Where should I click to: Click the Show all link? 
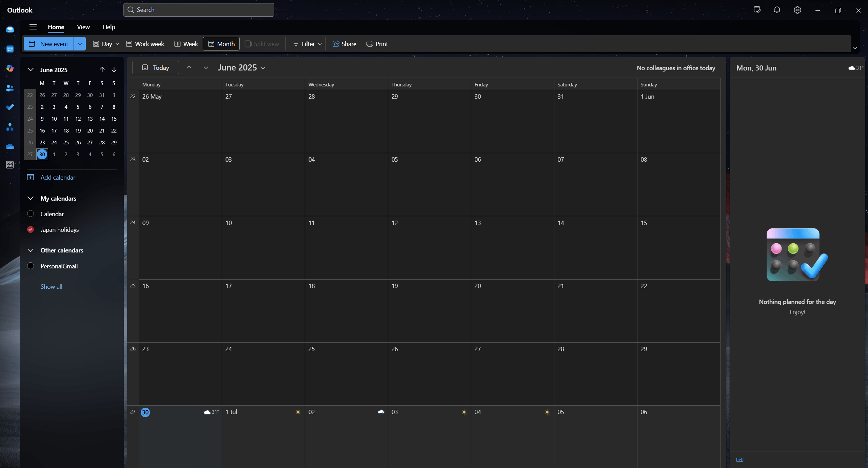click(51, 286)
